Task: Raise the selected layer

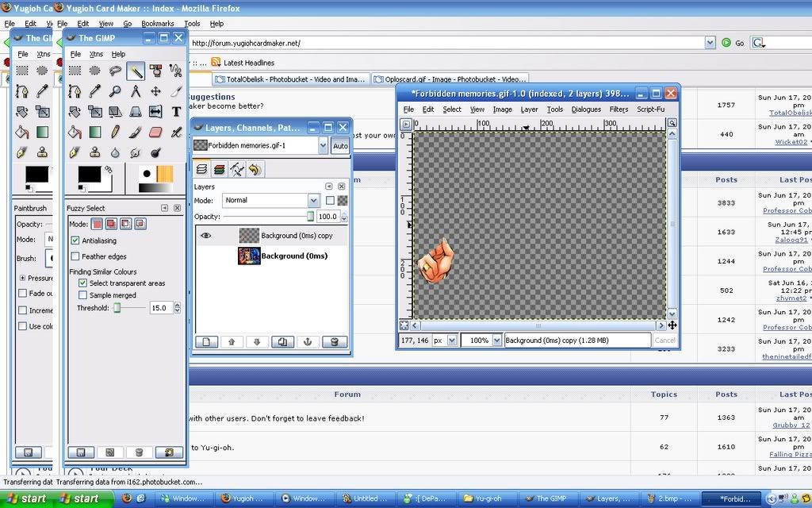Action: (232, 341)
